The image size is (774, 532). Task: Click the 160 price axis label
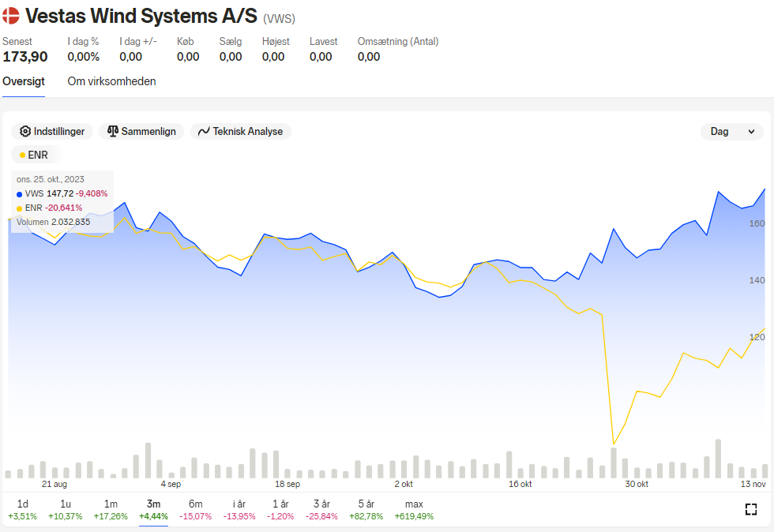(757, 223)
